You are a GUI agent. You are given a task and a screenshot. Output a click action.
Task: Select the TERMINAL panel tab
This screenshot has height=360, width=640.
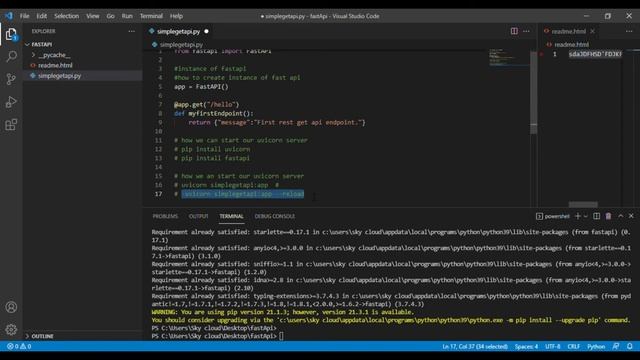[x=231, y=216]
